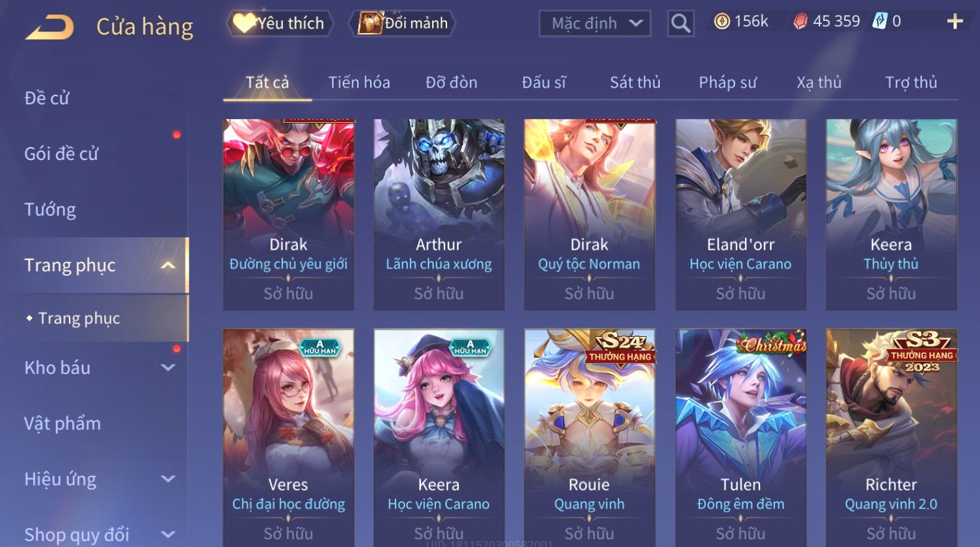This screenshot has width=980, height=547.
Task: Open the search magnifier icon
Action: pyautogui.click(x=681, y=23)
